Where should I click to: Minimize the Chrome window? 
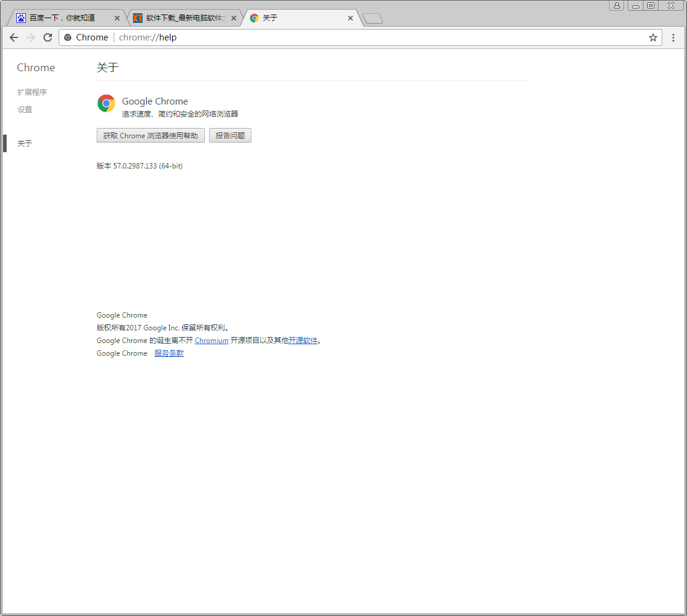(635, 5)
